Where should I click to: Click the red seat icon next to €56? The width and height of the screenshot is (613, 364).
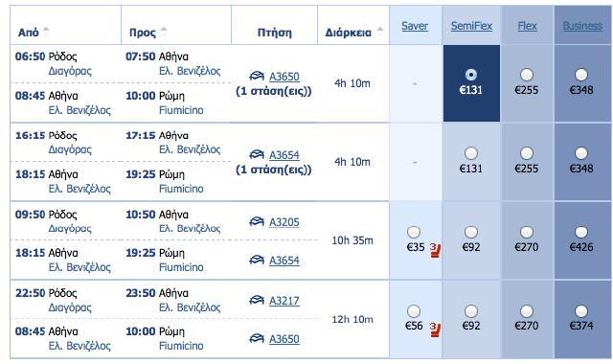coord(435,330)
